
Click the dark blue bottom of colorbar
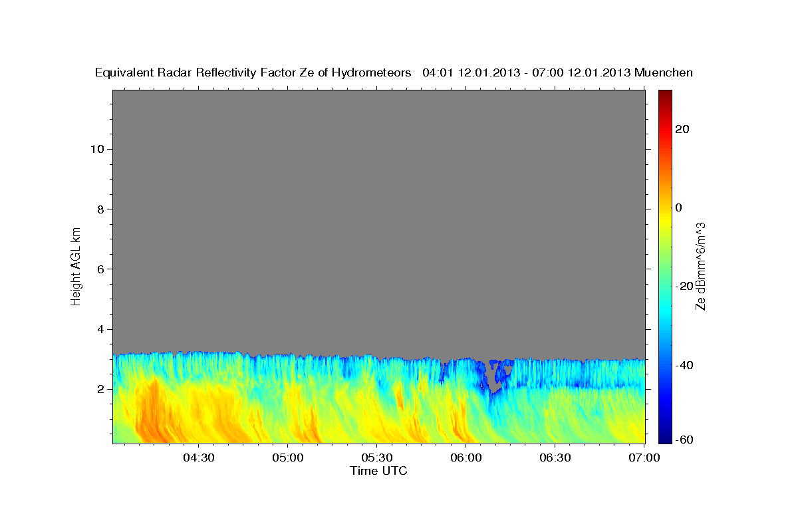click(664, 439)
